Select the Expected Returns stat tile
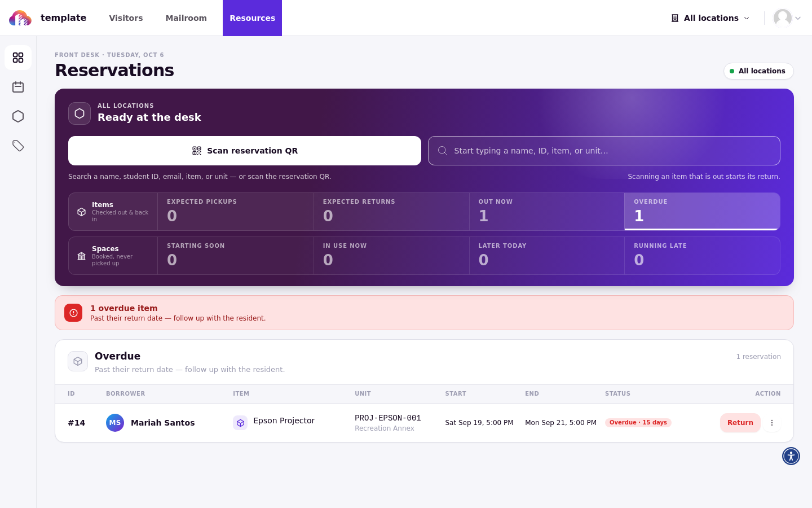The image size is (812, 508). (x=391, y=212)
